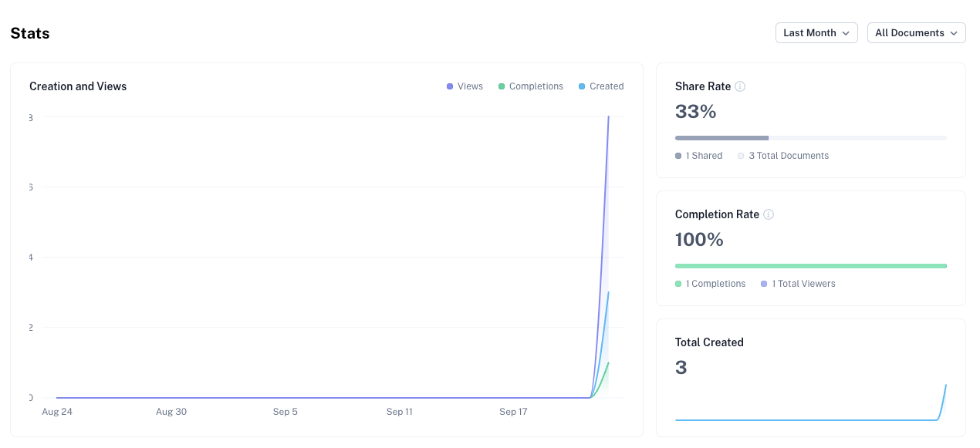Select the Stats page heading
Viewport: 980px width, 448px height.
(29, 33)
